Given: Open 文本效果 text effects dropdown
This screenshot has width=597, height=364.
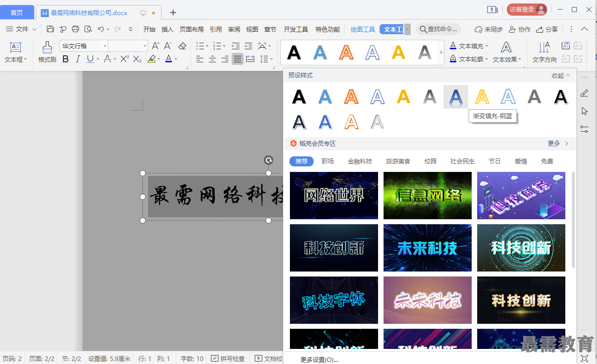Looking at the screenshot, I should (507, 52).
